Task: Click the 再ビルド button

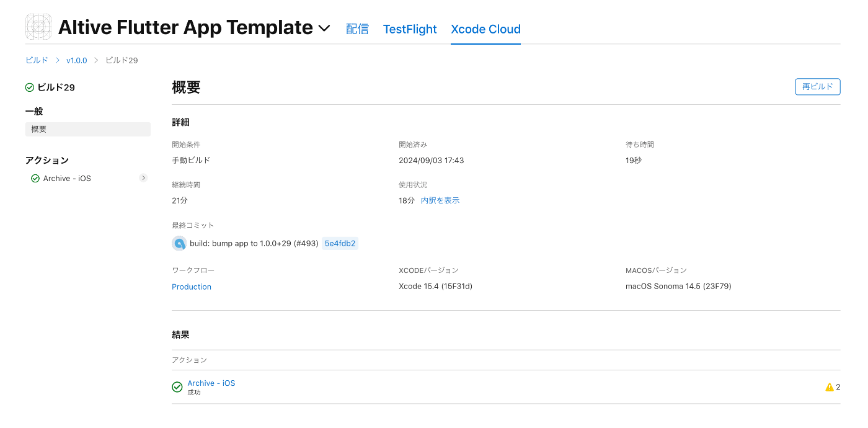Action: pos(818,87)
